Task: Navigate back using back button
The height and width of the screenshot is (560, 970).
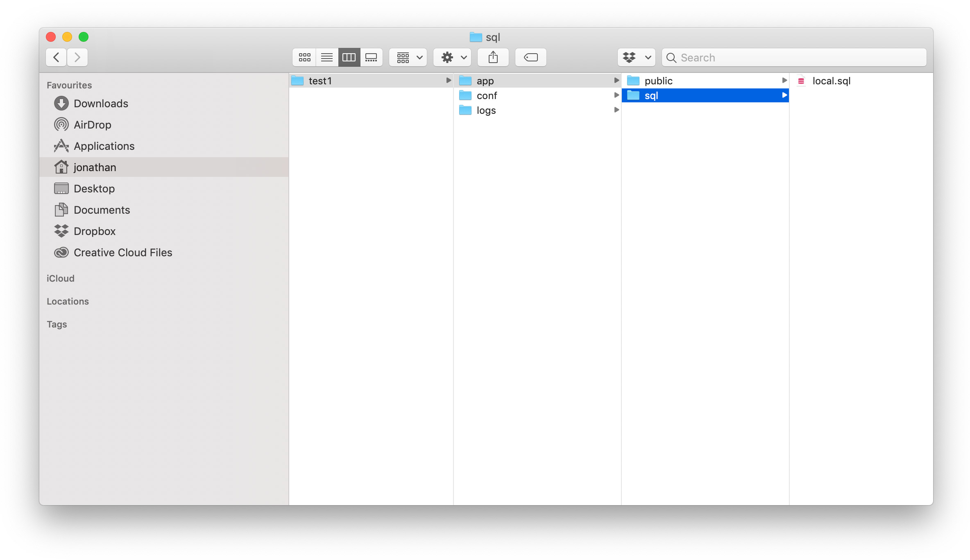Action: point(57,57)
